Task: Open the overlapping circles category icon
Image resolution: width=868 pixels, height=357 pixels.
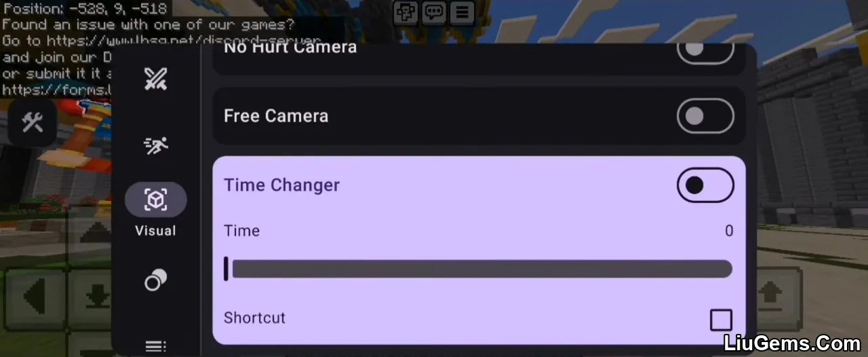Action: pos(155,280)
